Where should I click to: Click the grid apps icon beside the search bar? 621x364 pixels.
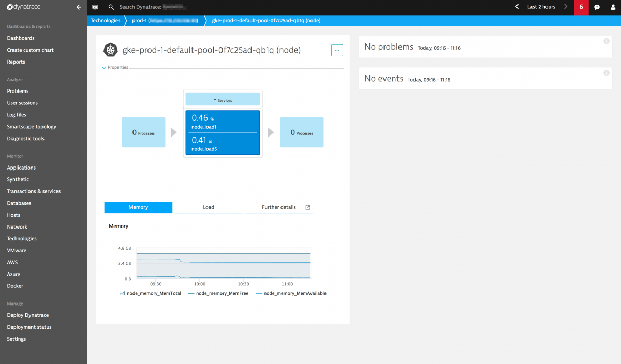pos(95,7)
